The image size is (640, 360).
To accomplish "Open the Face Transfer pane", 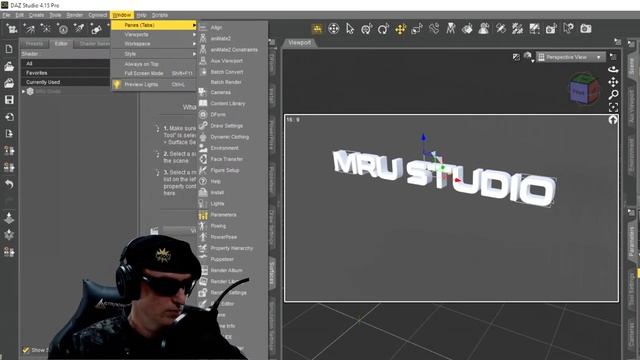I will [232, 159].
